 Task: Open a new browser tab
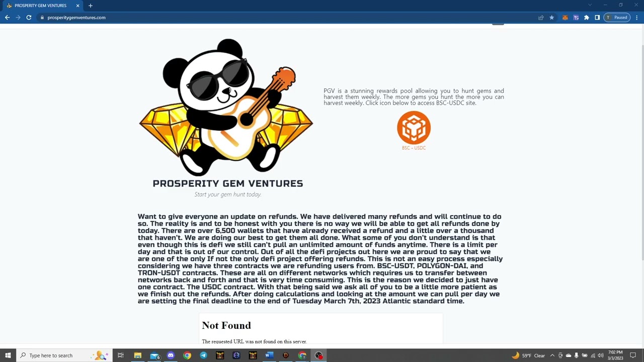91,6
